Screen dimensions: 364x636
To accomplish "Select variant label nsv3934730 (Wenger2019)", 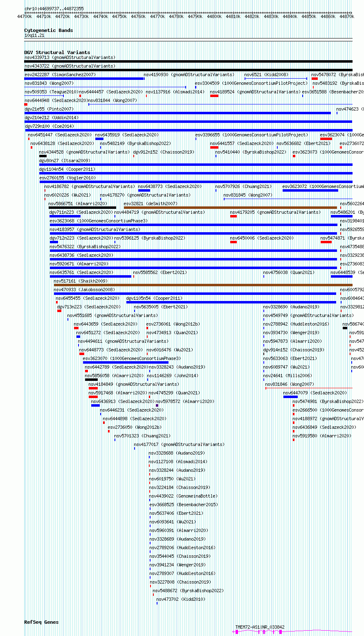I will (x=292, y=333).
